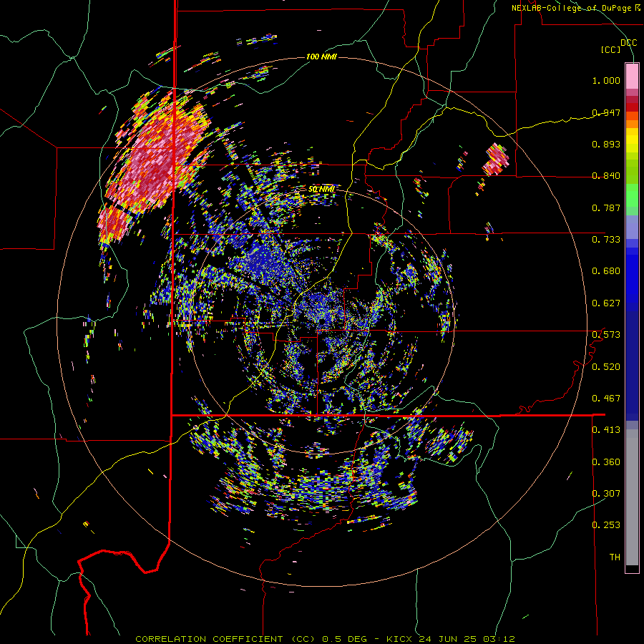Viewport: 644px width, 644px height.
Task: Select the 0.307 scale value
Action: click(606, 494)
